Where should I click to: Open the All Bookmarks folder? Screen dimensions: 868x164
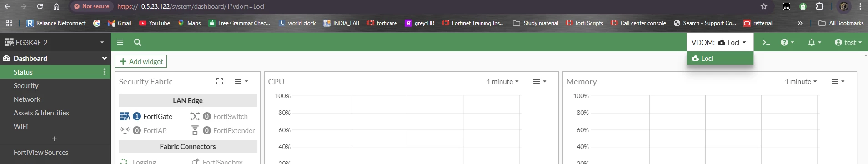point(841,23)
